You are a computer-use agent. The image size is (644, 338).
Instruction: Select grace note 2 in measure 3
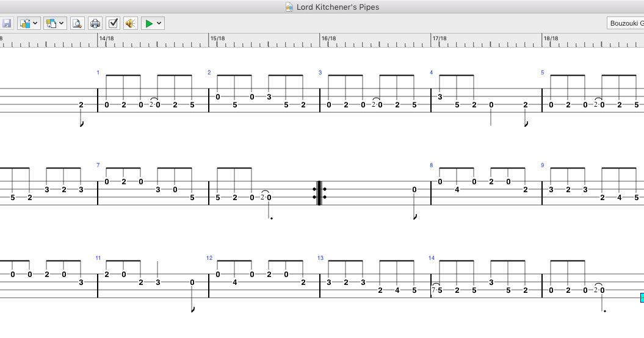coord(374,105)
